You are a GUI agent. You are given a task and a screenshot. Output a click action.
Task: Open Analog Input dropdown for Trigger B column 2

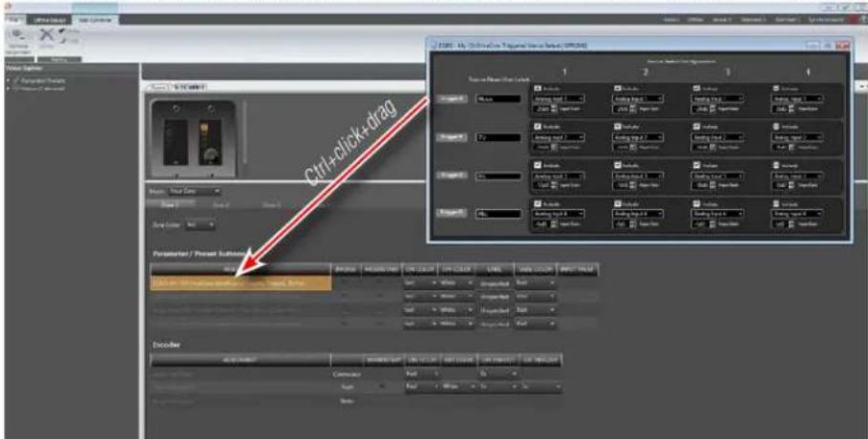tap(638, 136)
